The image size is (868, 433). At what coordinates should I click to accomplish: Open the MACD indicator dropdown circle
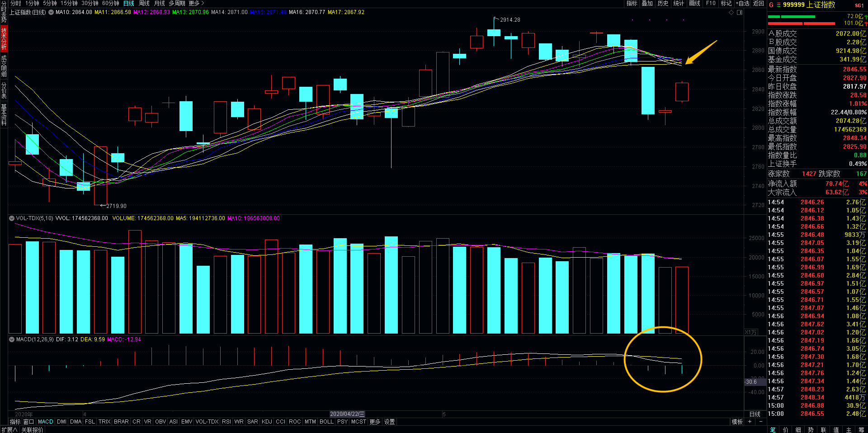(x=12, y=339)
